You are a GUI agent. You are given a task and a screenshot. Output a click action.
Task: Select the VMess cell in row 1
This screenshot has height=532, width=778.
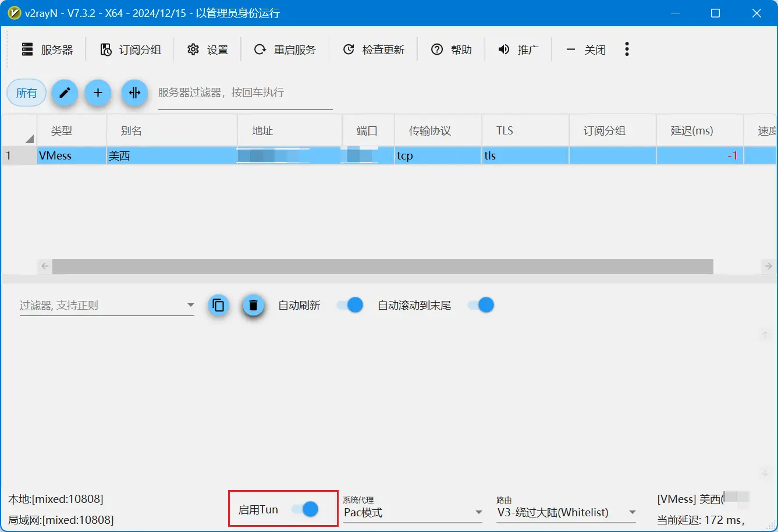(x=72, y=156)
